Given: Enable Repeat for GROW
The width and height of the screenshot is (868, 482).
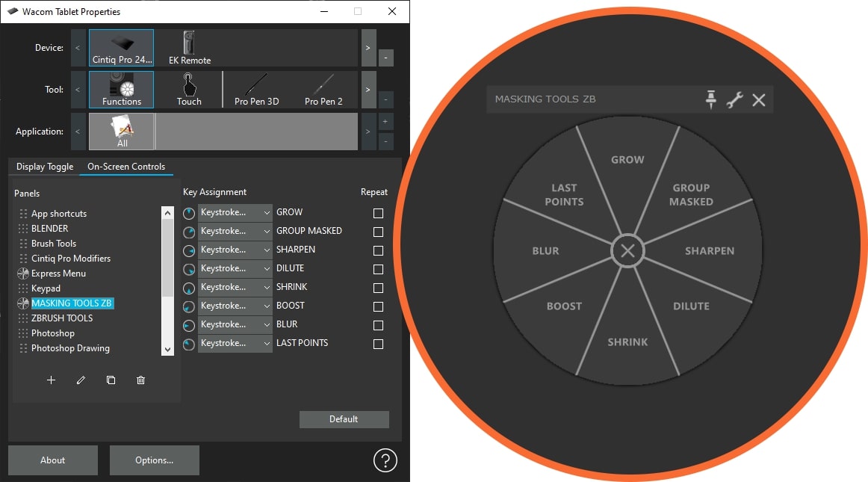Looking at the screenshot, I should (x=378, y=213).
